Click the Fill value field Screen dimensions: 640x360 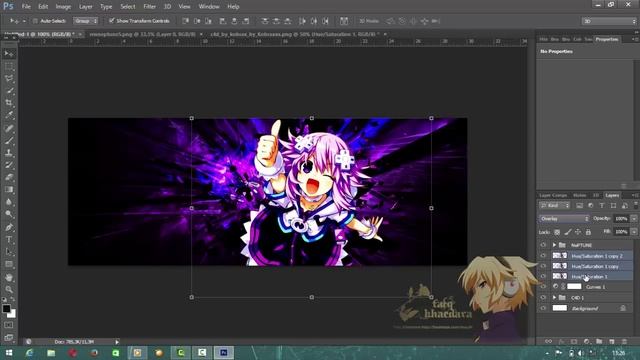pyautogui.click(x=621, y=232)
